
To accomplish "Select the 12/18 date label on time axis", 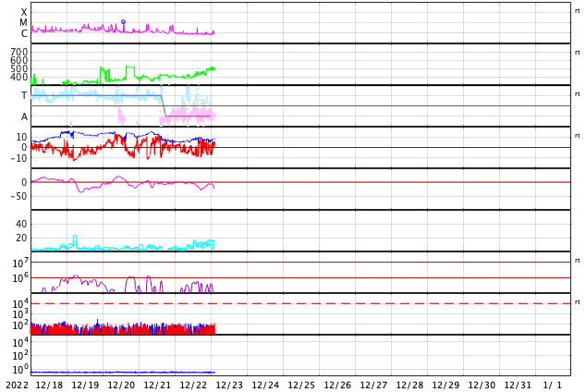I will click(49, 385).
